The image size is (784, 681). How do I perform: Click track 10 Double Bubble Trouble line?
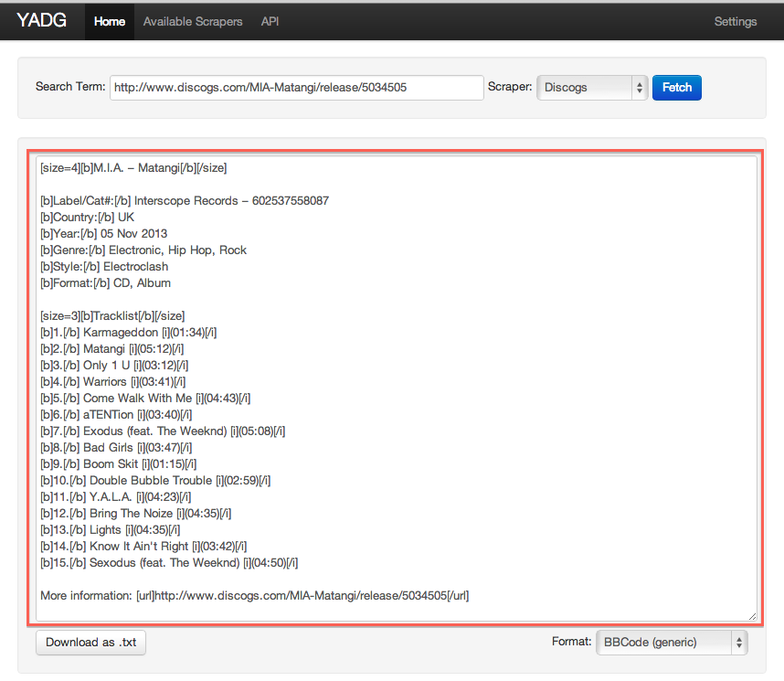[x=155, y=482]
